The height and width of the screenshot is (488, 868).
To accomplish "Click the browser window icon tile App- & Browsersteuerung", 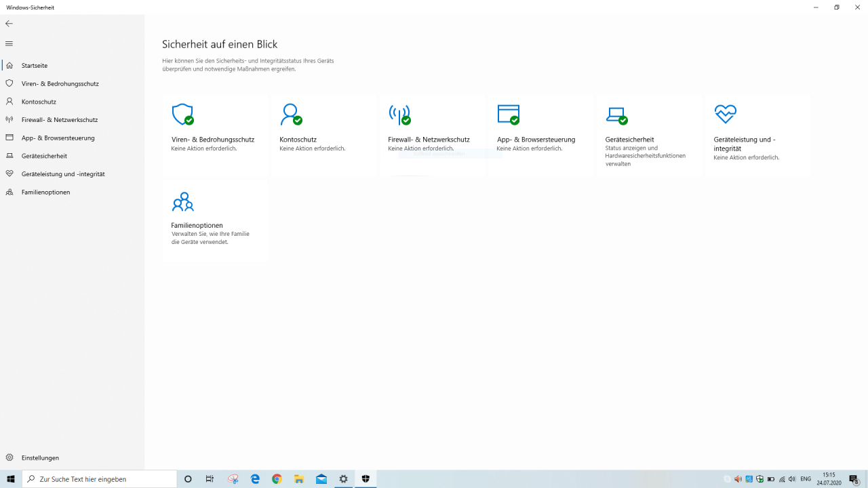I will coord(540,136).
